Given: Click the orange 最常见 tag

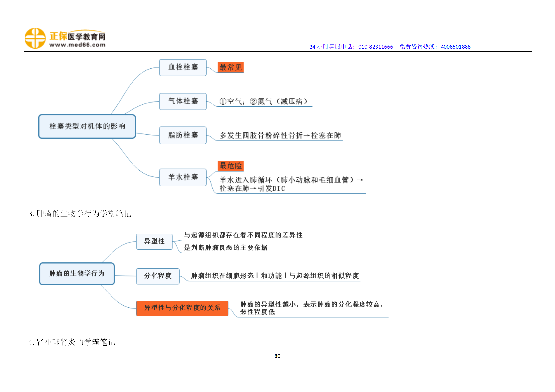Looking at the screenshot, I should tap(230, 67).
